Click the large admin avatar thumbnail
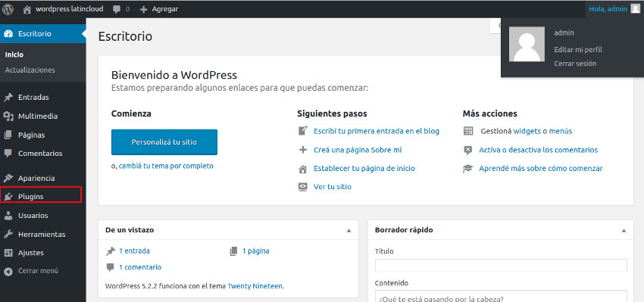The width and height of the screenshot is (644, 302). tap(527, 45)
